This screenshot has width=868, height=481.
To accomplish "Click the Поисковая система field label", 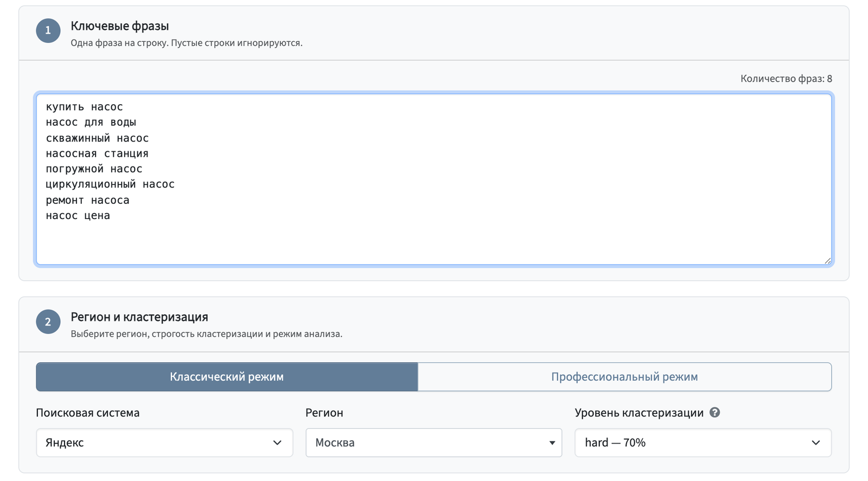I will coord(88,413).
